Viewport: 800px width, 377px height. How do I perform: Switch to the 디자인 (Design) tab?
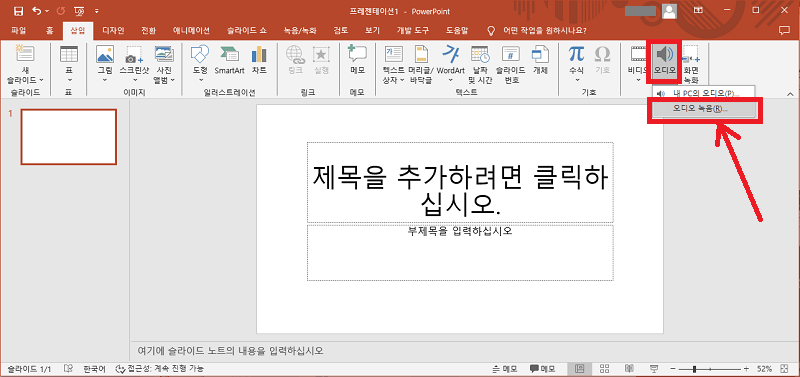point(113,30)
